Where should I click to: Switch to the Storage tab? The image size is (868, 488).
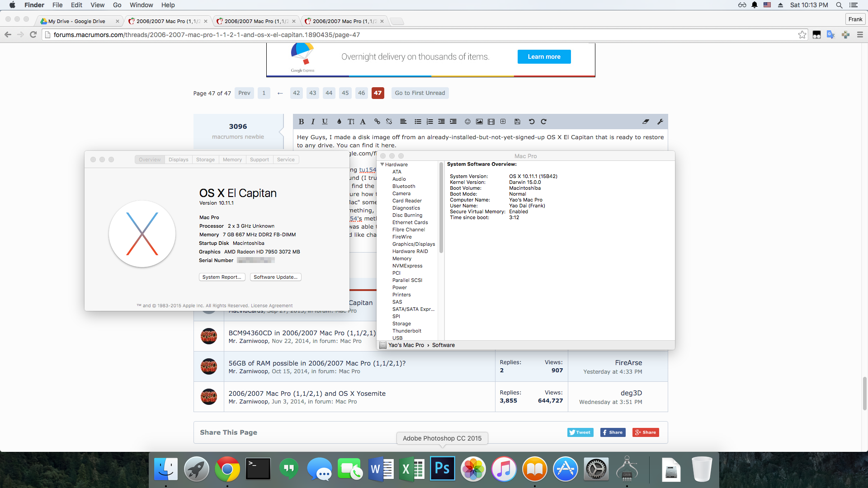205,160
